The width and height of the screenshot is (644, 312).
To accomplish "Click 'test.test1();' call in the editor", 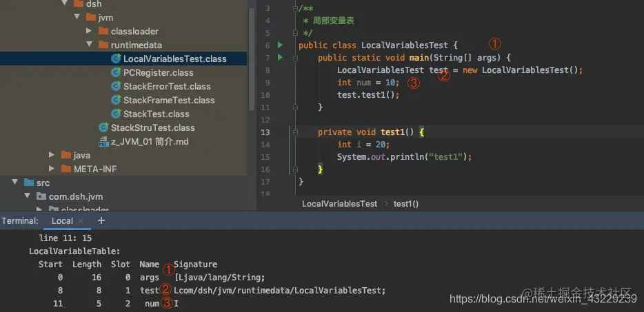I will coord(368,95).
